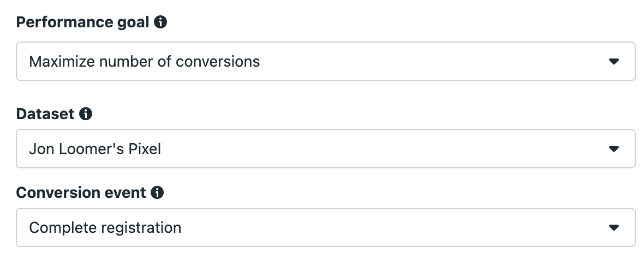Expand the Conversion event dropdown arrow
Image resolution: width=644 pixels, height=258 pixels.
pos(613,227)
